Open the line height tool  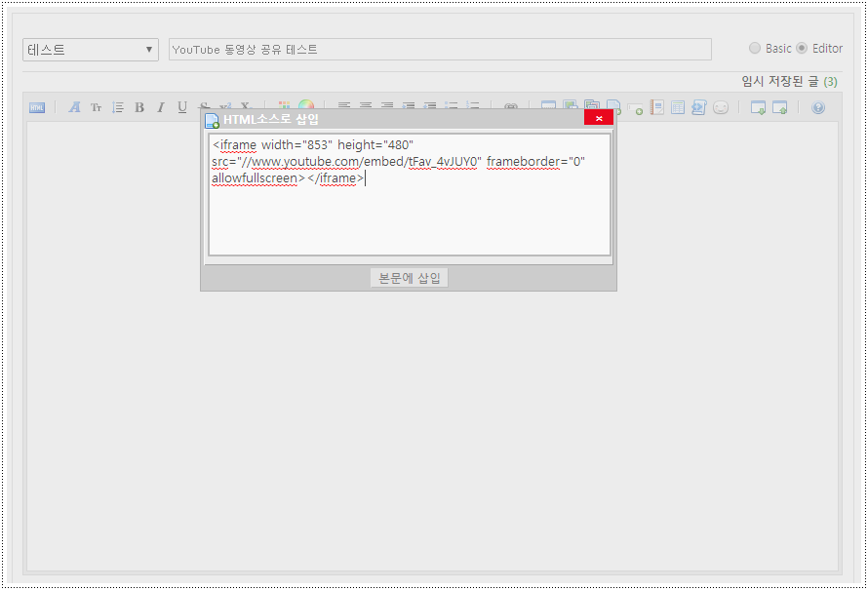(118, 108)
